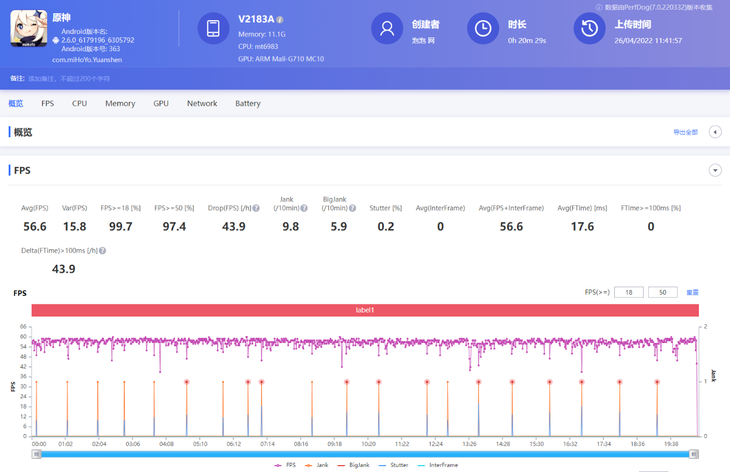
Task: Click the creator person icon
Action: coord(386,29)
